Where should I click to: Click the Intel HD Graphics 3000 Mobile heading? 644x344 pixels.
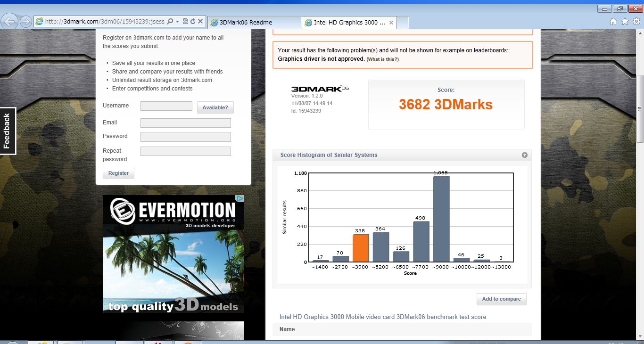(x=383, y=317)
